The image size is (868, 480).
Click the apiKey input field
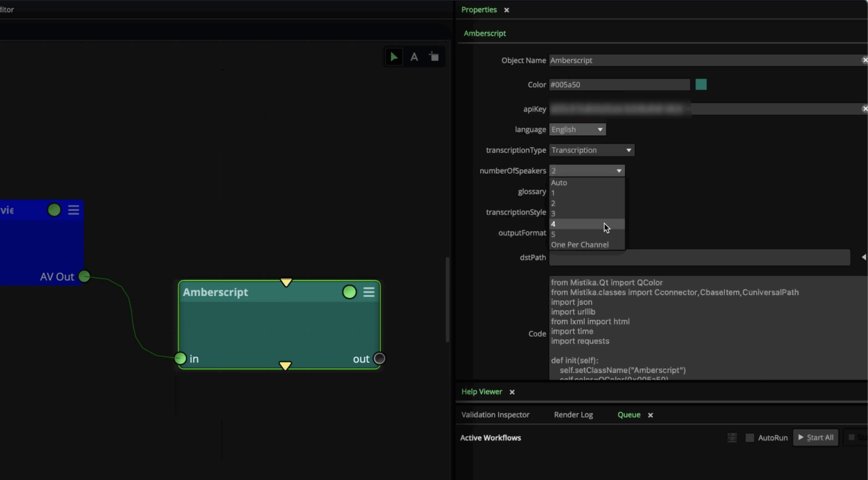coord(705,109)
